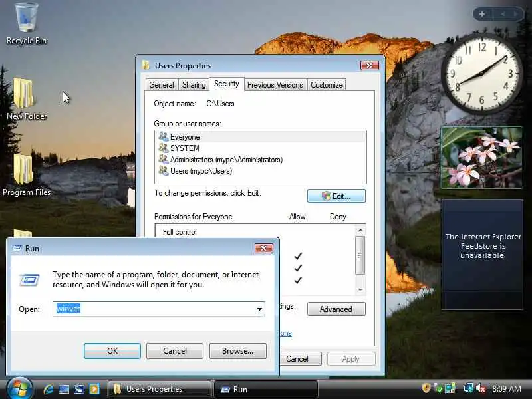532x399 pixels.
Task: Click the security shield tray icon
Action: coord(426,388)
